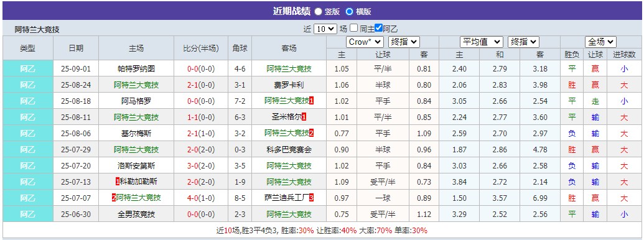Click 科多巴竞赛会 away team link

289,149
